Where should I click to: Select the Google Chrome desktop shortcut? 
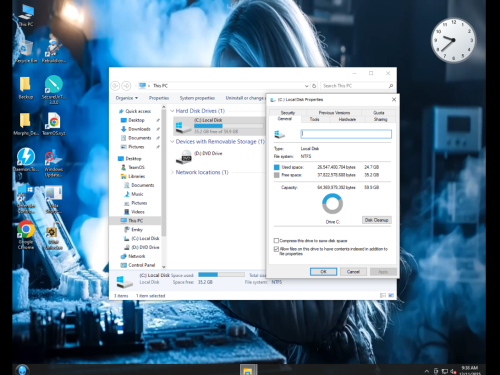point(26,235)
